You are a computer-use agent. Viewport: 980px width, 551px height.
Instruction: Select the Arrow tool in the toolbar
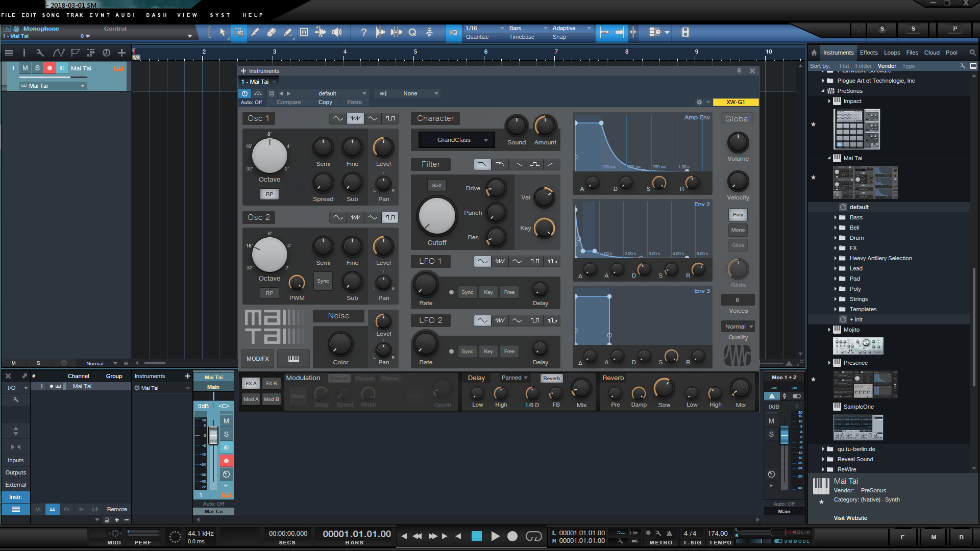click(223, 32)
